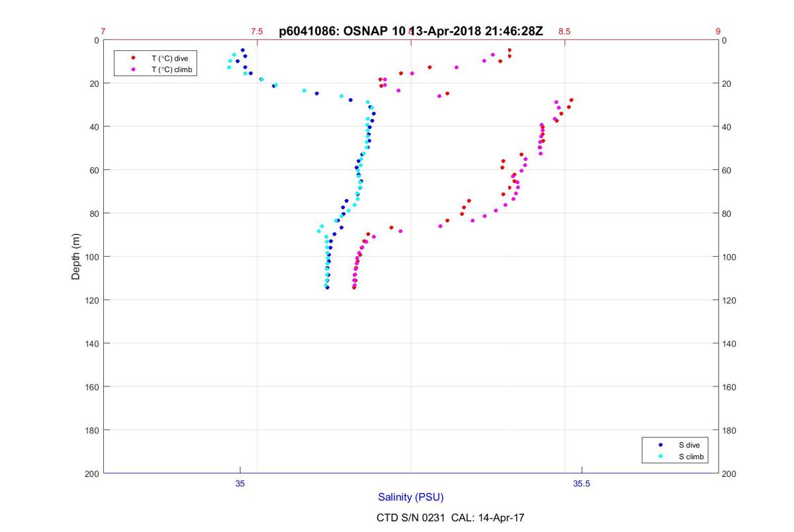This screenshot has width=794, height=532.
Task: Click the cyan marker in S climb legend
Action: (660, 457)
